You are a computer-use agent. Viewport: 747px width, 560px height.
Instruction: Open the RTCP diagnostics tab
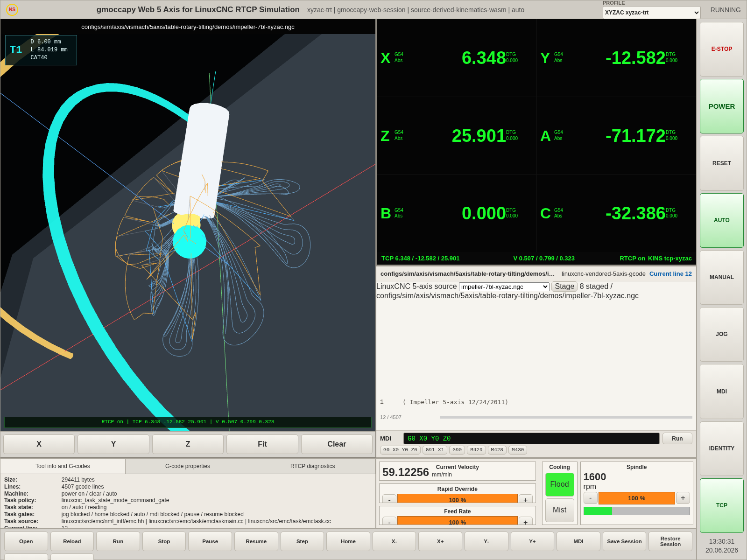[312, 466]
